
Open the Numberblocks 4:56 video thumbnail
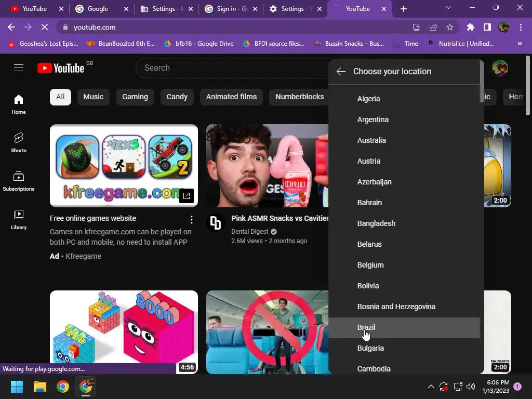[x=124, y=332]
